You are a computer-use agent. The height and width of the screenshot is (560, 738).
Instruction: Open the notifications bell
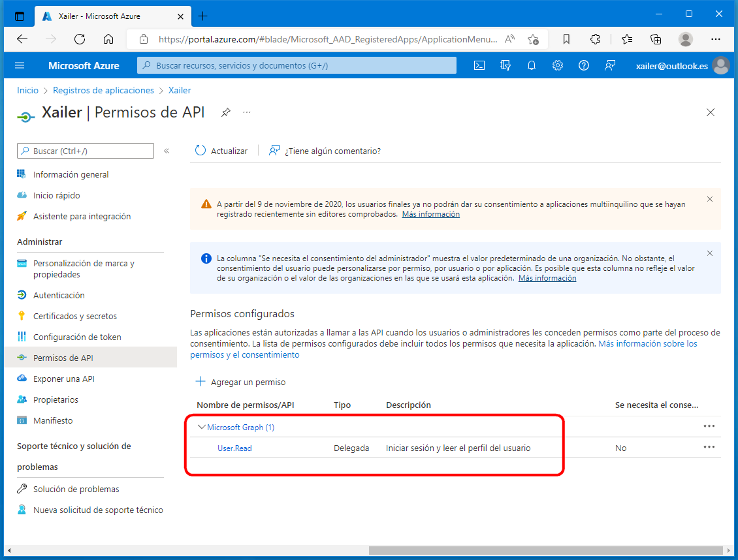tap(532, 65)
